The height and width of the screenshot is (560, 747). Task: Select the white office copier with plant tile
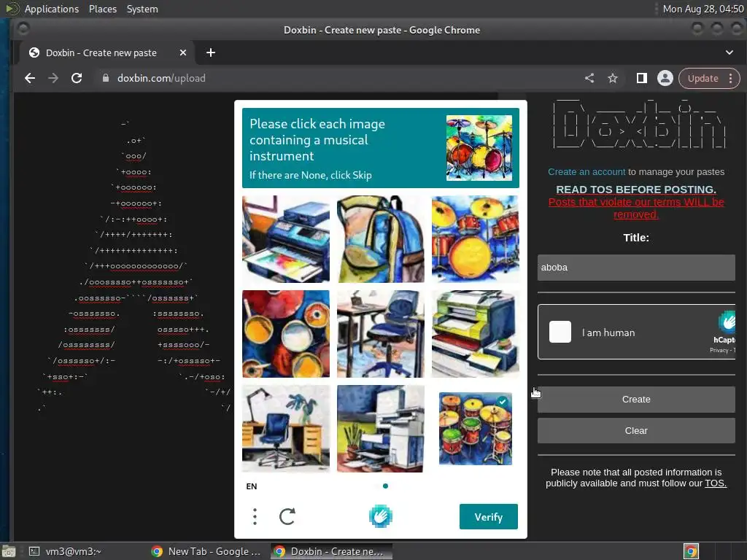click(x=381, y=429)
